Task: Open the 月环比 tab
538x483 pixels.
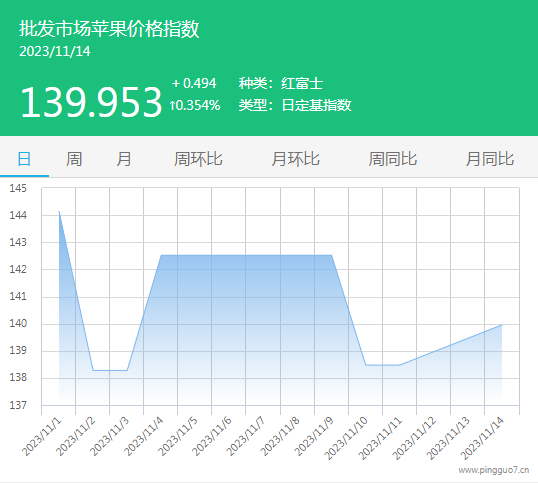Action: (295, 159)
